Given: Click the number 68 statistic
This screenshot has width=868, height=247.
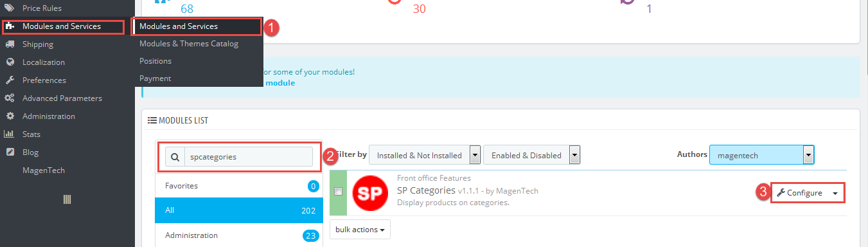Looking at the screenshot, I should (187, 9).
